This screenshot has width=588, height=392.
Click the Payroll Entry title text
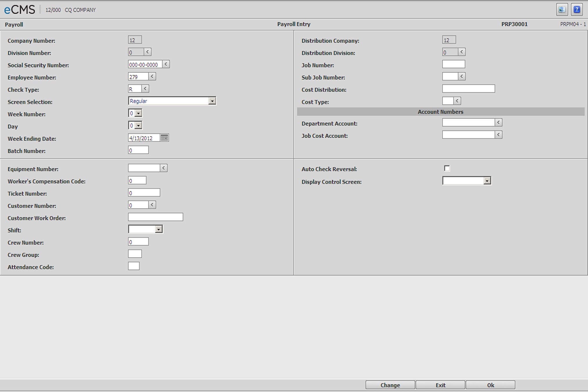pos(294,24)
